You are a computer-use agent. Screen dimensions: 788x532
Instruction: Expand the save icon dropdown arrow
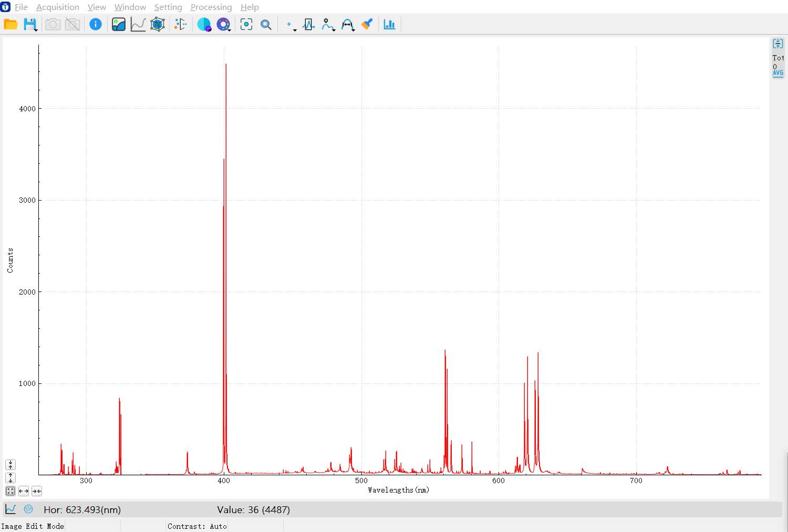point(36,30)
